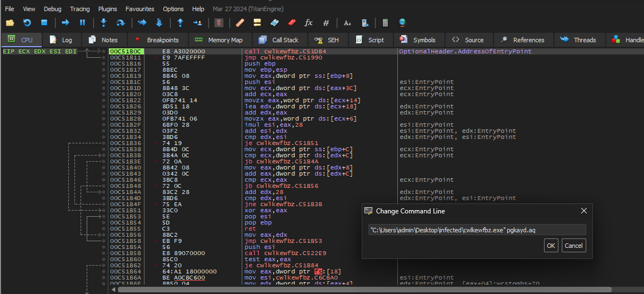Open the Labels tag icon
The height and width of the screenshot is (294, 644).
274,23
